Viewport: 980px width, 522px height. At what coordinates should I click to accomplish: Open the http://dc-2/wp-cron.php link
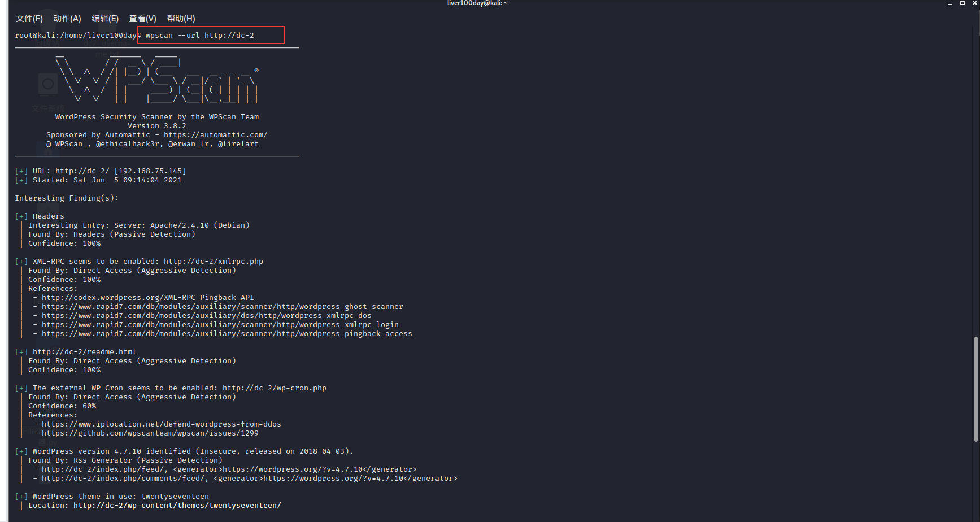(x=275, y=388)
